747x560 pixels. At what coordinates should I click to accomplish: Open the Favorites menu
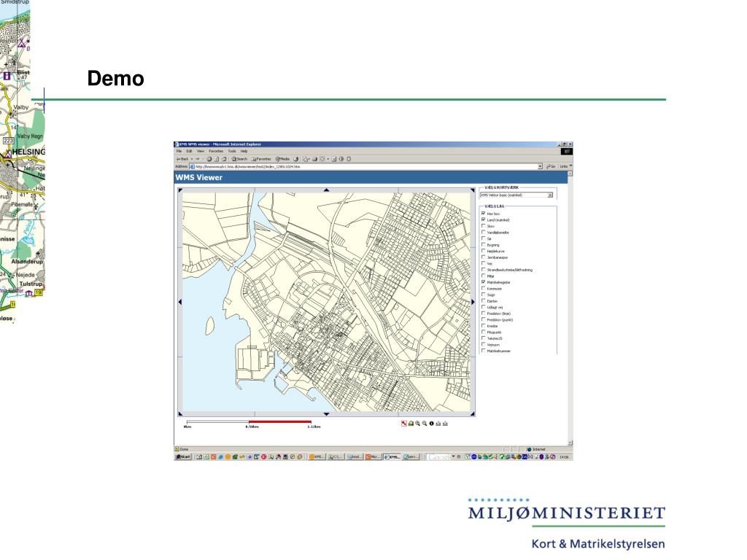click(x=216, y=151)
